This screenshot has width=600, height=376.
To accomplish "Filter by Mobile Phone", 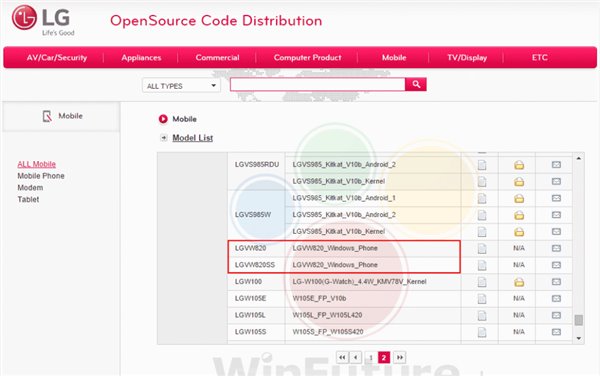I will [x=41, y=176].
